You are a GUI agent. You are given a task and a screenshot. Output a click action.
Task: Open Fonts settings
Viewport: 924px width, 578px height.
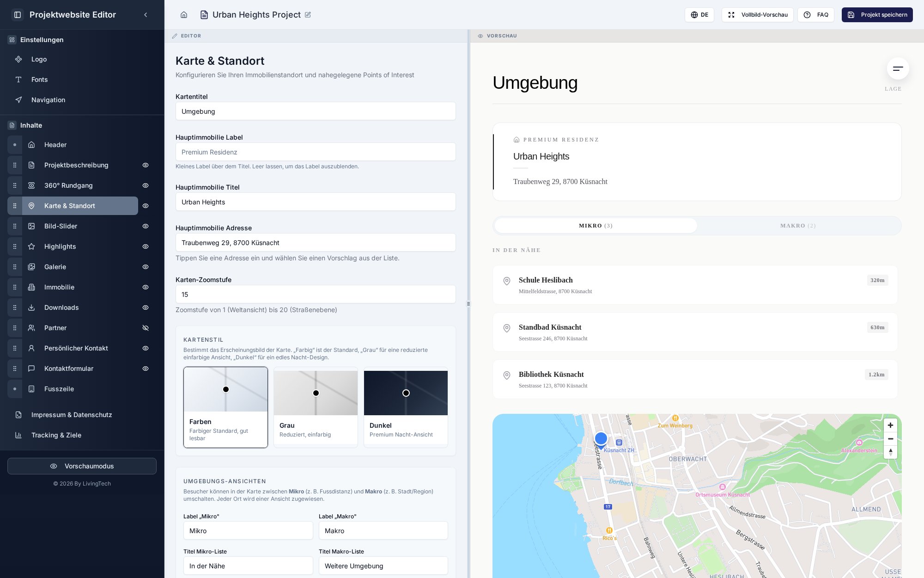tap(82, 80)
